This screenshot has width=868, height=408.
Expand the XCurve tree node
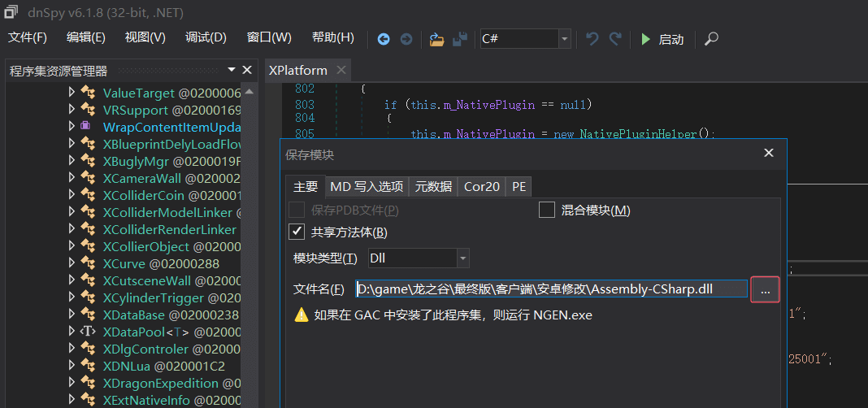tap(72, 263)
